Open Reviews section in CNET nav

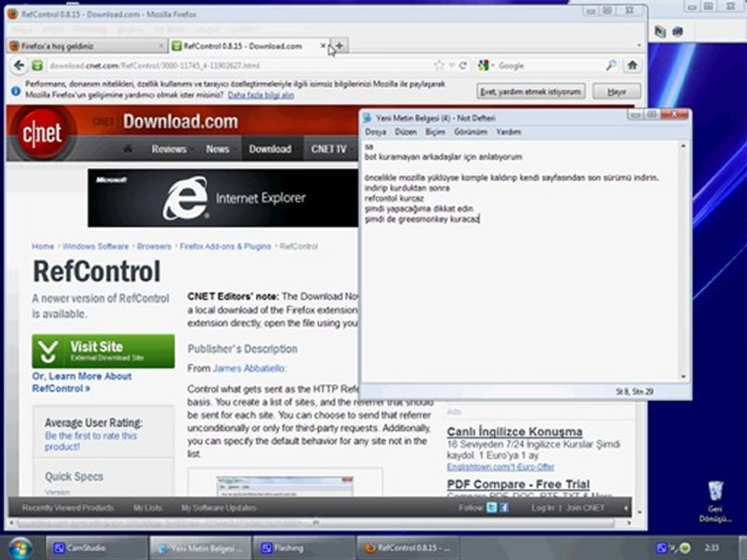[169, 149]
